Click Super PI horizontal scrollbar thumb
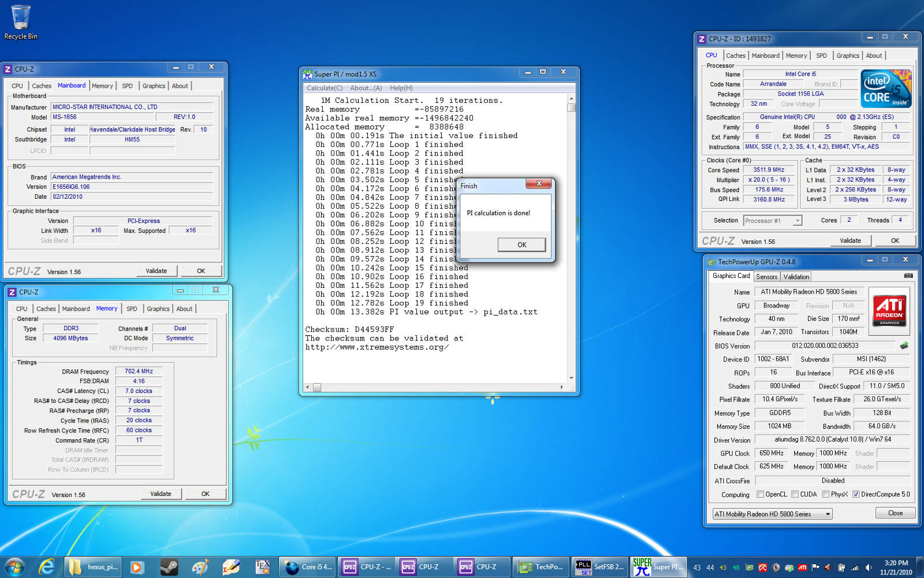 [x=316, y=387]
